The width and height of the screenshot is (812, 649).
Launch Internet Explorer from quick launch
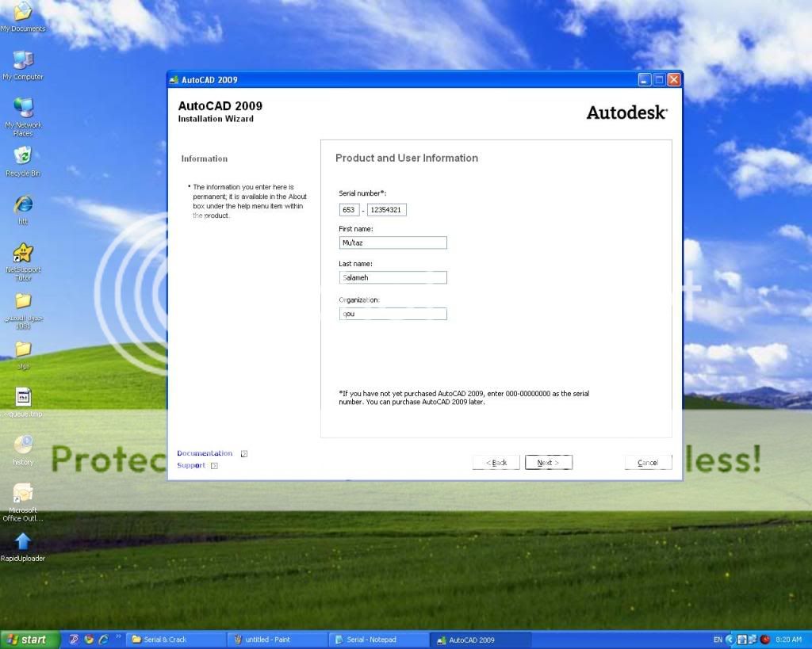103,639
